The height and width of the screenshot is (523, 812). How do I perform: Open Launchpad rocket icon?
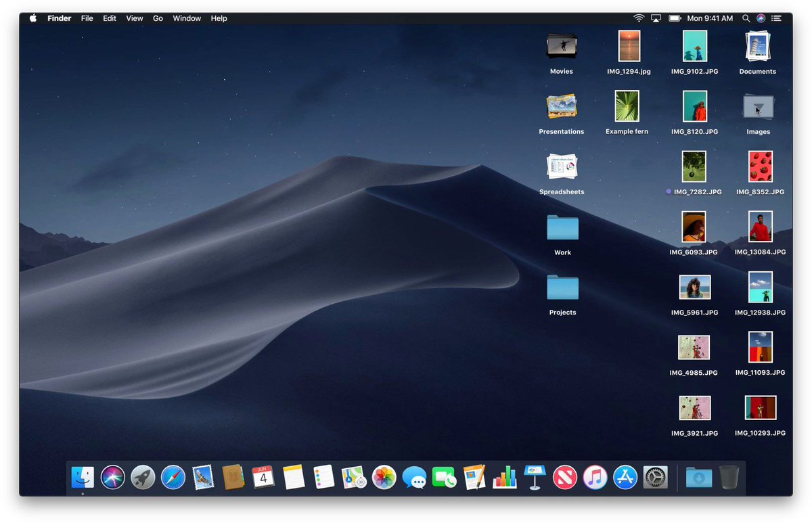click(x=143, y=478)
